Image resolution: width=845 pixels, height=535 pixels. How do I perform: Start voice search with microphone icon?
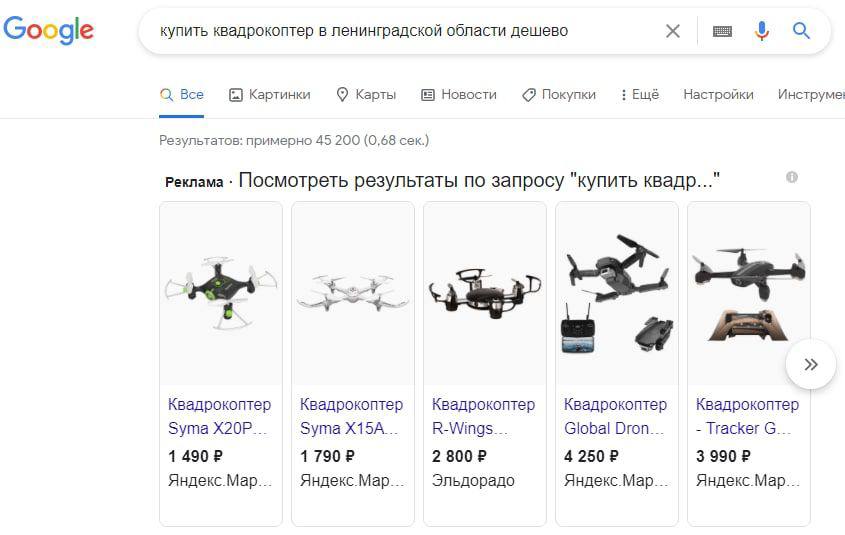(x=761, y=31)
